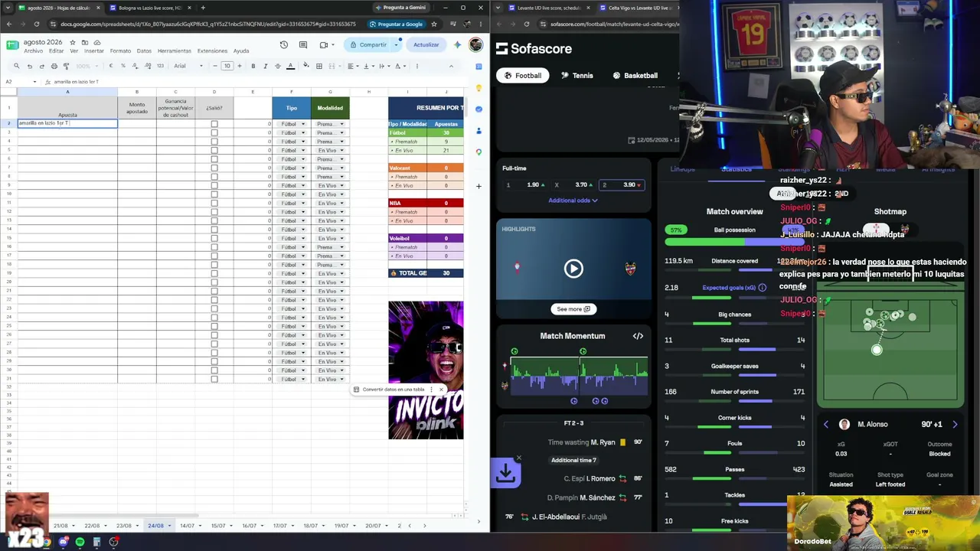
Task: Open version history clock icon in Sheets
Action: coord(284,45)
